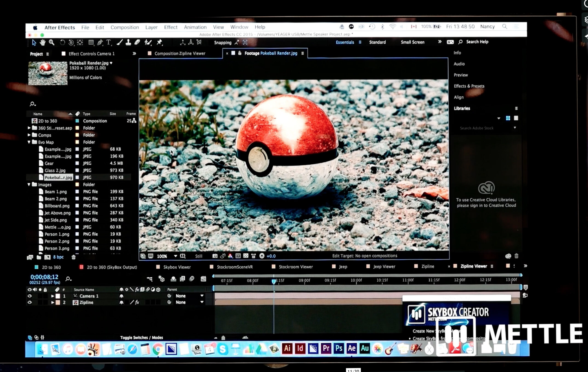The image size is (588, 372).
Task: Collapse the Evo Map folder
Action: (x=29, y=142)
